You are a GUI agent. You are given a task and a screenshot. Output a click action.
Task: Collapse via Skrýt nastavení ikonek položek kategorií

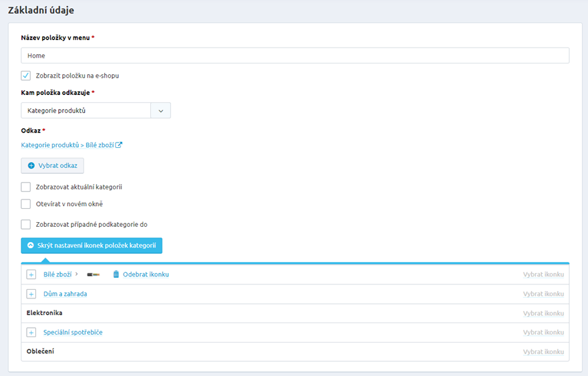coord(92,246)
